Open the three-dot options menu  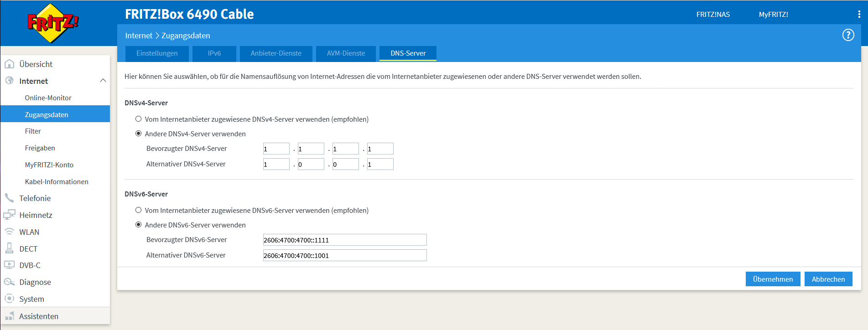(859, 14)
